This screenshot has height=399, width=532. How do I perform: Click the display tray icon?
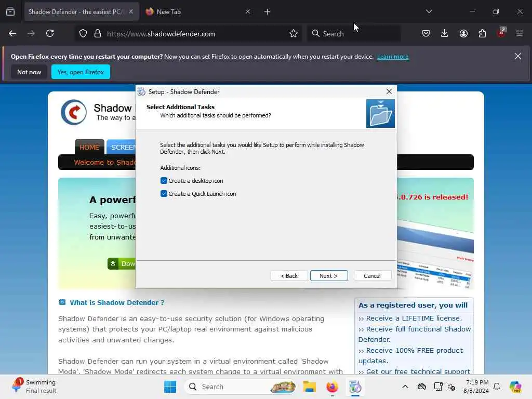[438, 387]
